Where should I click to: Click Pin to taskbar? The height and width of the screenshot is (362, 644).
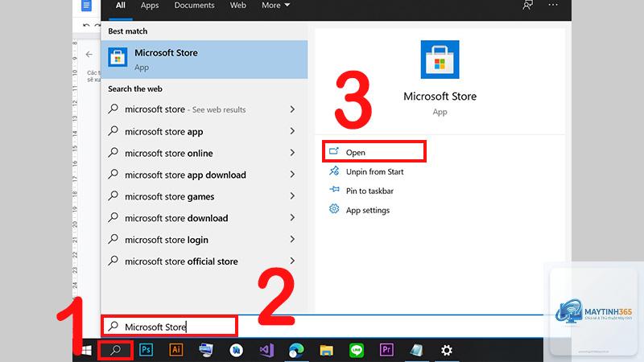[x=369, y=191]
